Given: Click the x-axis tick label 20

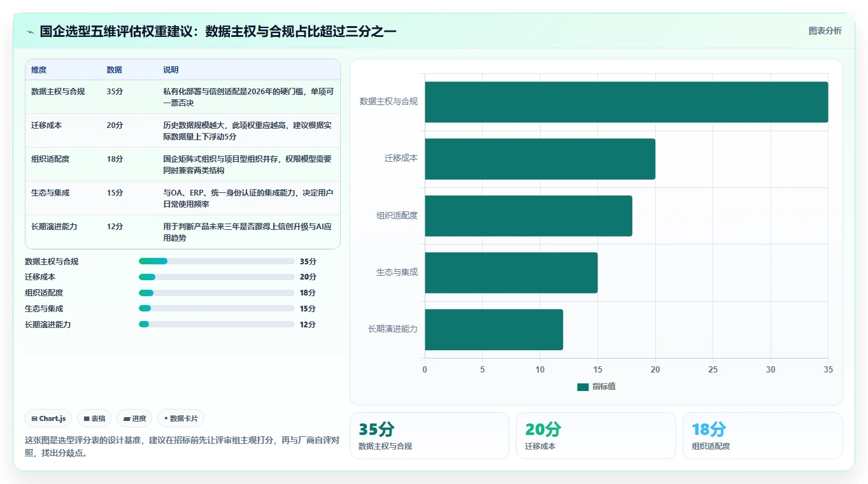Looking at the screenshot, I should click(x=655, y=369).
